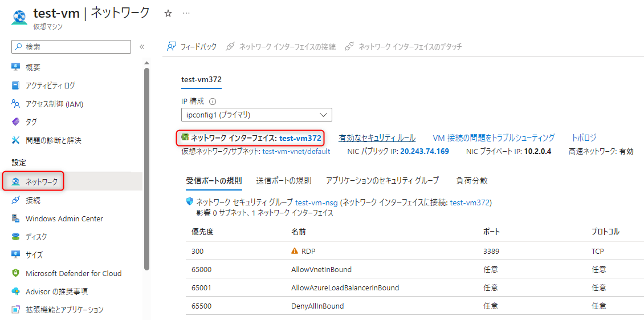Click the 拡張機能とアプリケーション icon

click(15, 310)
